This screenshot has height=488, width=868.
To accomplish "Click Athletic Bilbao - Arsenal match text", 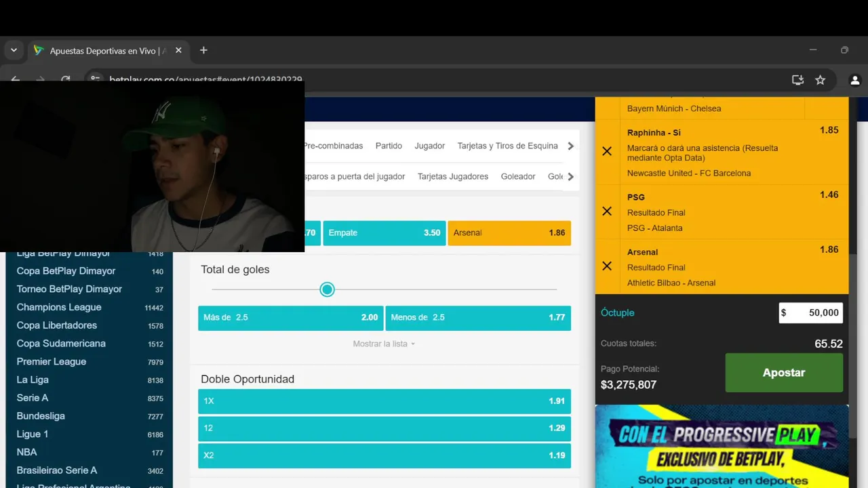I will click(x=671, y=283).
